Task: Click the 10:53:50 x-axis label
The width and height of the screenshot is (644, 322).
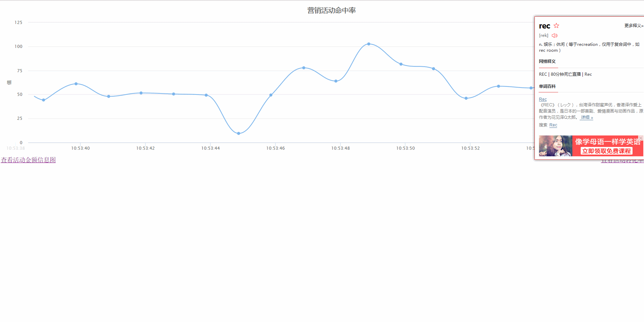Action: [x=405, y=148]
